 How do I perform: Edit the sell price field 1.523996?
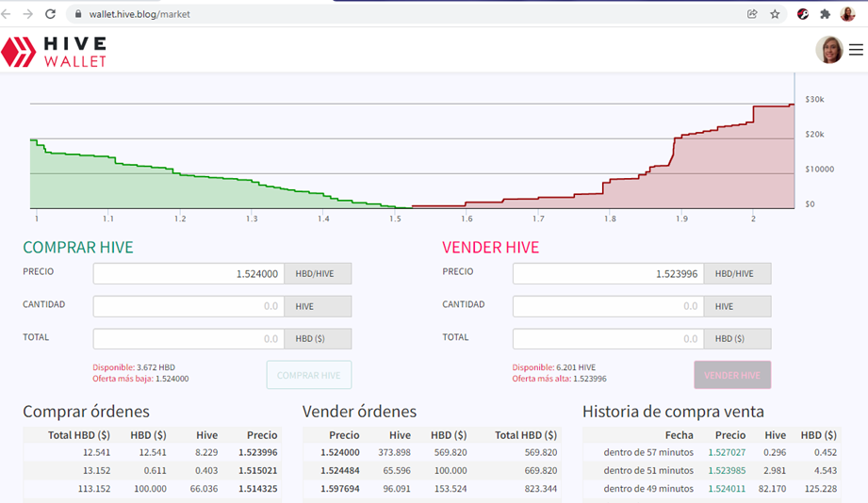coord(609,273)
